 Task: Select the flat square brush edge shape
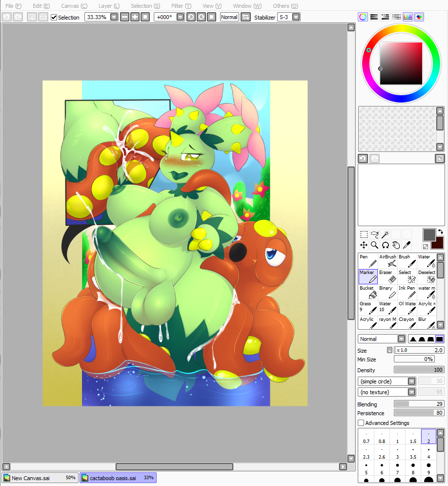tap(439, 339)
